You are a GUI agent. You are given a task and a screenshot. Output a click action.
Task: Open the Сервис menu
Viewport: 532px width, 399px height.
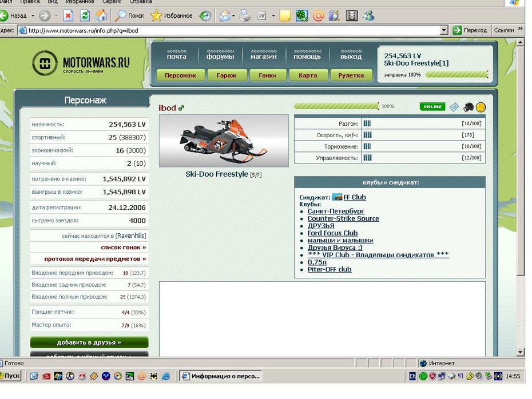(x=112, y=2)
